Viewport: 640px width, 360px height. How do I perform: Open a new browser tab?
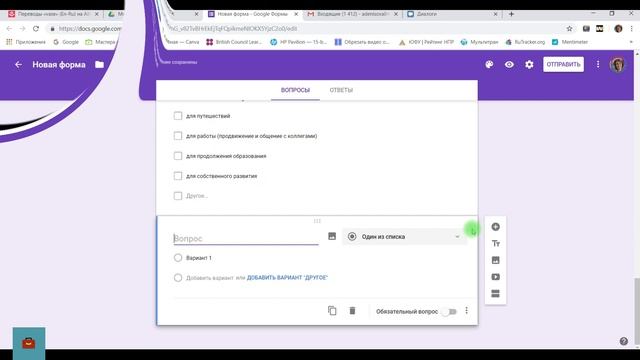[x=511, y=14]
